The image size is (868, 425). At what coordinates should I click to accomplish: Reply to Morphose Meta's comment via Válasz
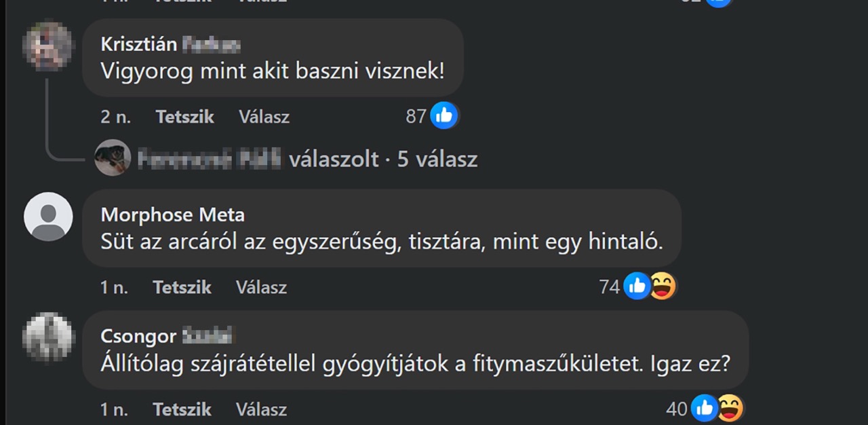(261, 287)
